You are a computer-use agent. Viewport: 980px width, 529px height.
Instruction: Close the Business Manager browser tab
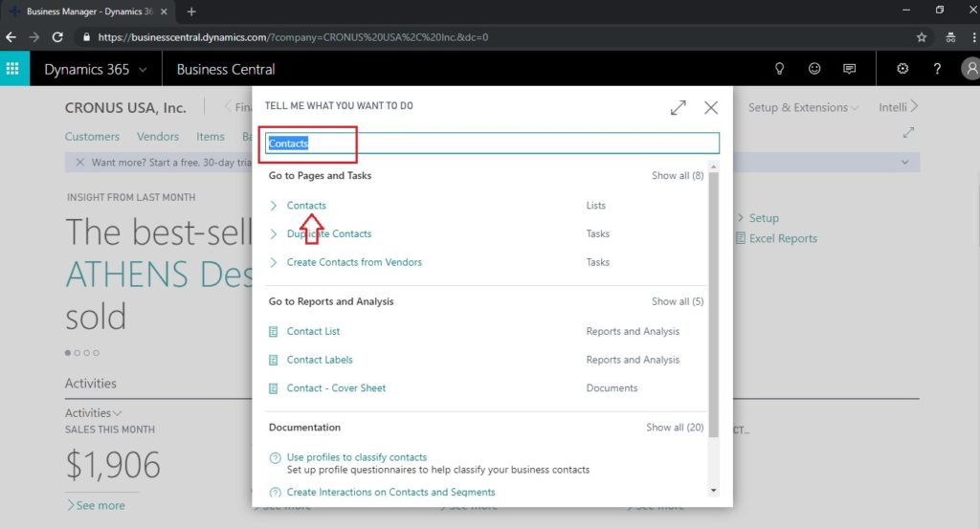(164, 11)
